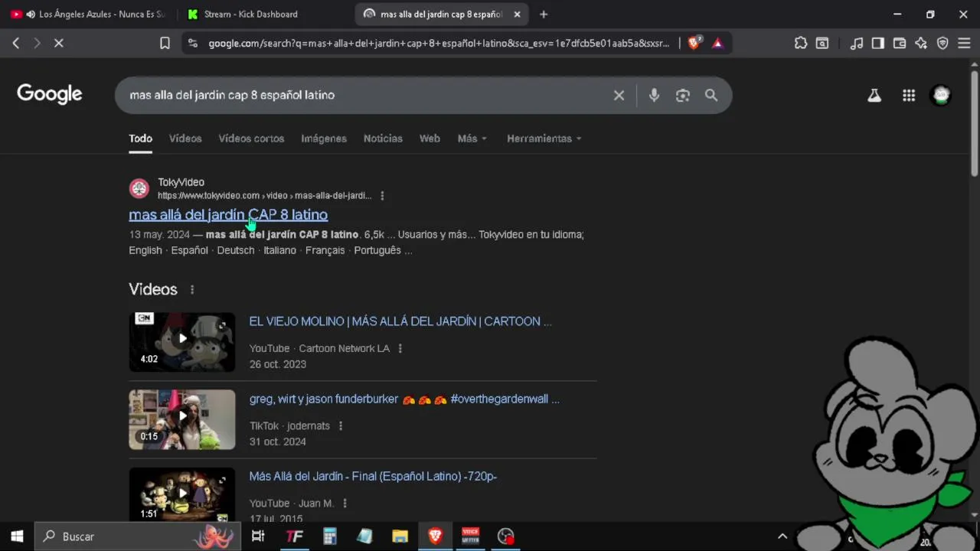Play the 0:15 TikTok video thumbnail
Image resolution: width=980 pixels, height=551 pixels.
pyautogui.click(x=182, y=419)
